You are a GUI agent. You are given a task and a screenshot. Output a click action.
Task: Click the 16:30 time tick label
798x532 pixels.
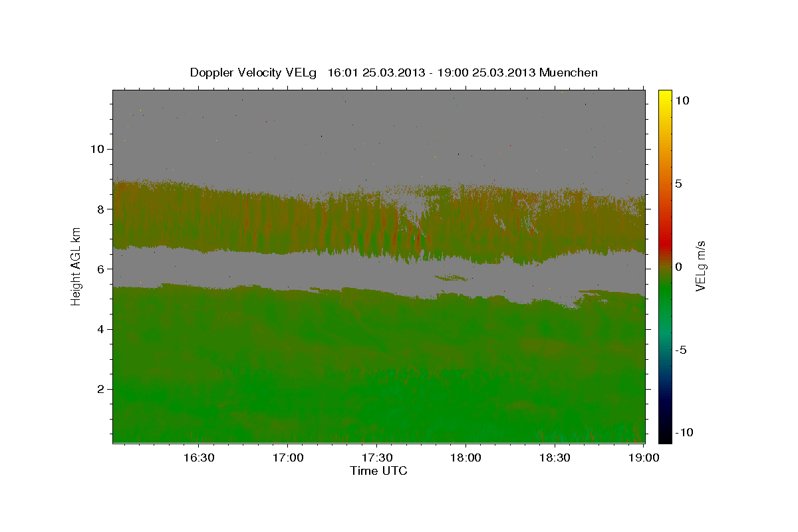click(x=198, y=458)
